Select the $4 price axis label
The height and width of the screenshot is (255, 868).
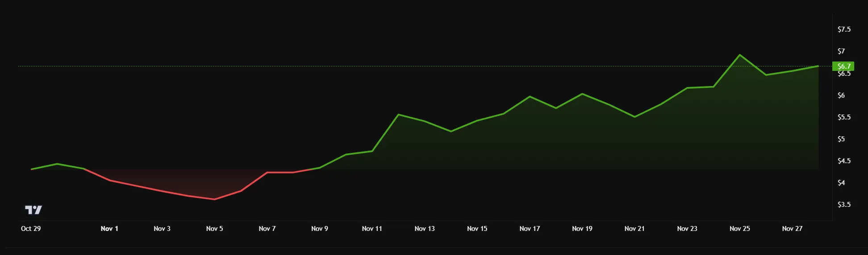point(841,183)
